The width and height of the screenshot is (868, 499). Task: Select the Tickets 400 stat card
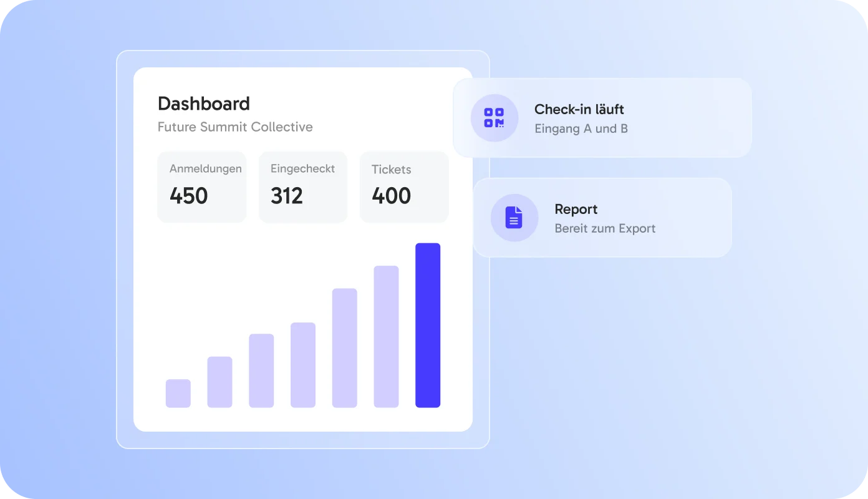click(404, 187)
